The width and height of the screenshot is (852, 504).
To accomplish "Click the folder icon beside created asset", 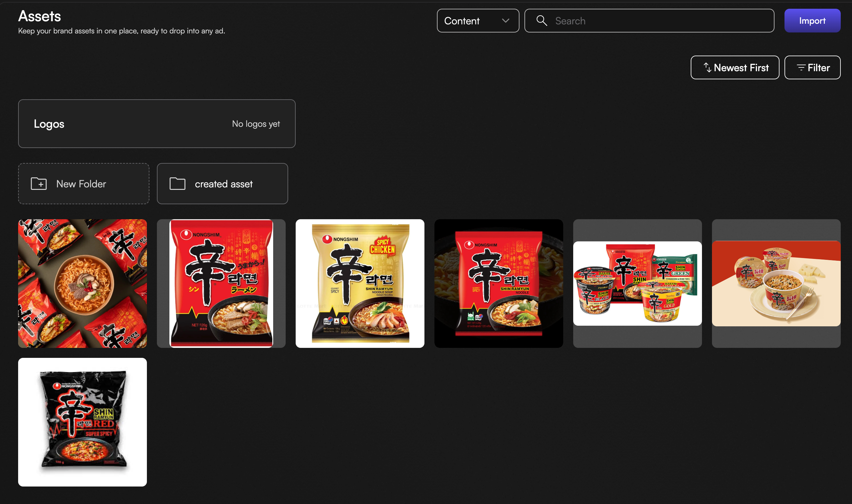I will pos(178,184).
